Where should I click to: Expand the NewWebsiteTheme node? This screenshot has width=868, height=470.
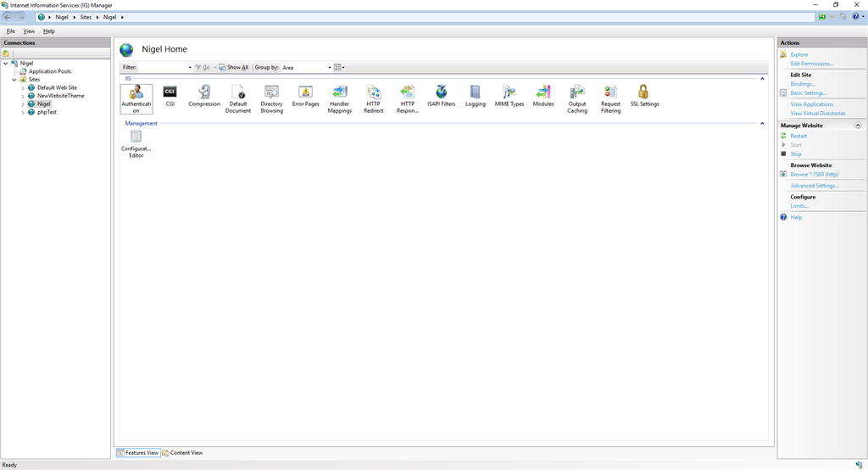point(23,96)
